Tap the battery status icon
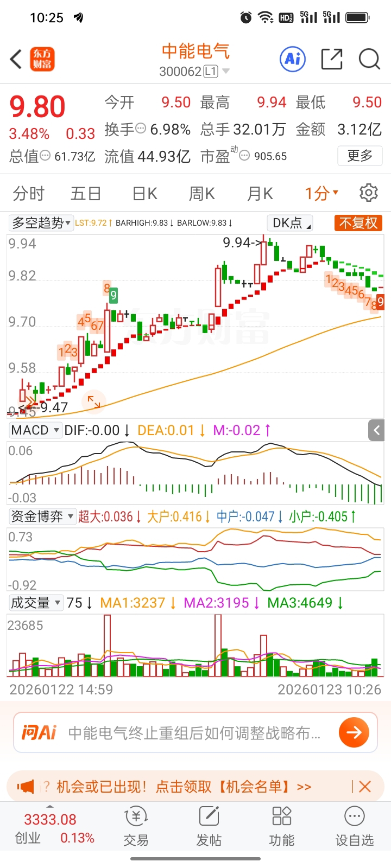The width and height of the screenshot is (391, 868). (357, 17)
